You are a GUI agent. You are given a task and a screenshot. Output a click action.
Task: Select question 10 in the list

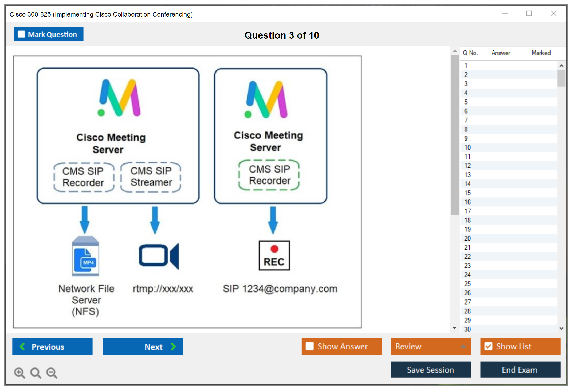(x=467, y=147)
